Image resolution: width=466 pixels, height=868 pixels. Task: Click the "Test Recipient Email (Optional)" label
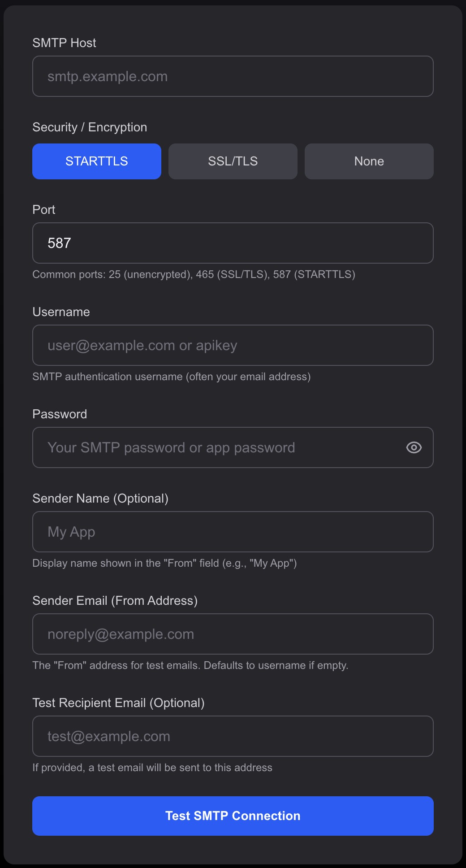point(119,703)
